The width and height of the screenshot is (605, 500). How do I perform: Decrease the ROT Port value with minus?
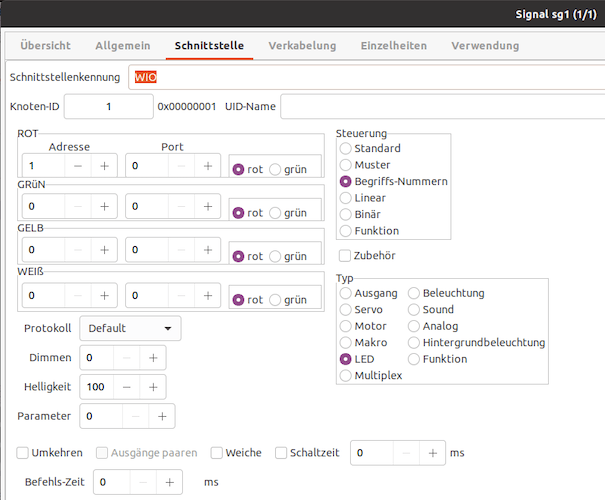[x=182, y=166]
